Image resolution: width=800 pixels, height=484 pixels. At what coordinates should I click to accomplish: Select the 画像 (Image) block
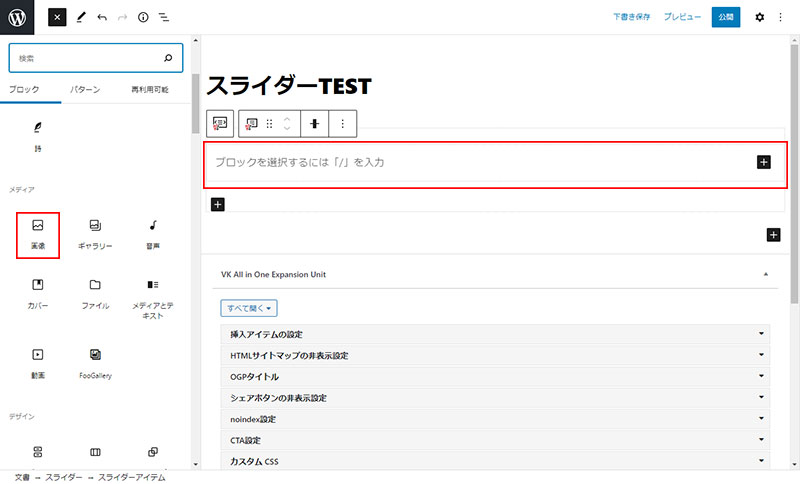38,234
